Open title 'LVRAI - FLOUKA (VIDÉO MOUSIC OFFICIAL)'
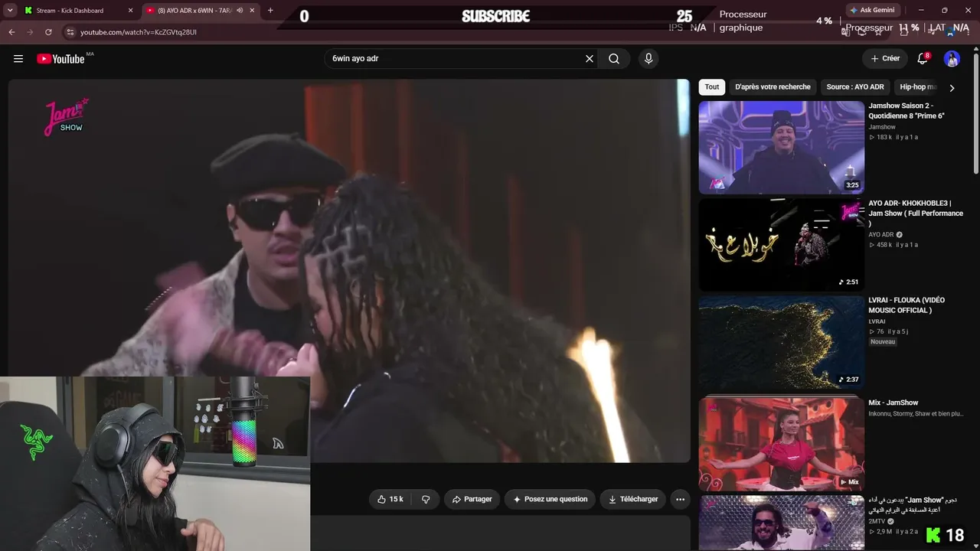The height and width of the screenshot is (551, 980). 906,305
